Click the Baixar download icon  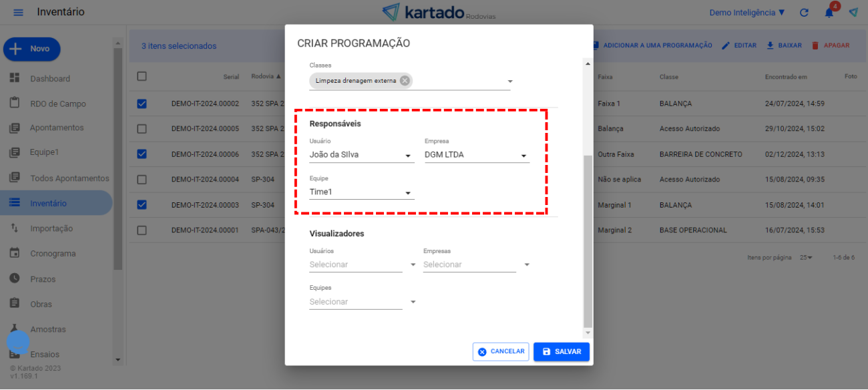pos(770,45)
